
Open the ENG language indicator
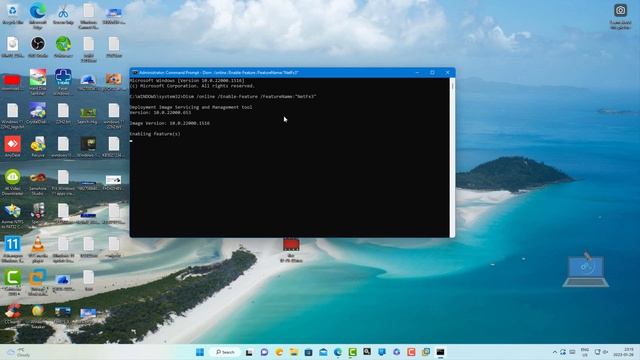point(584,352)
